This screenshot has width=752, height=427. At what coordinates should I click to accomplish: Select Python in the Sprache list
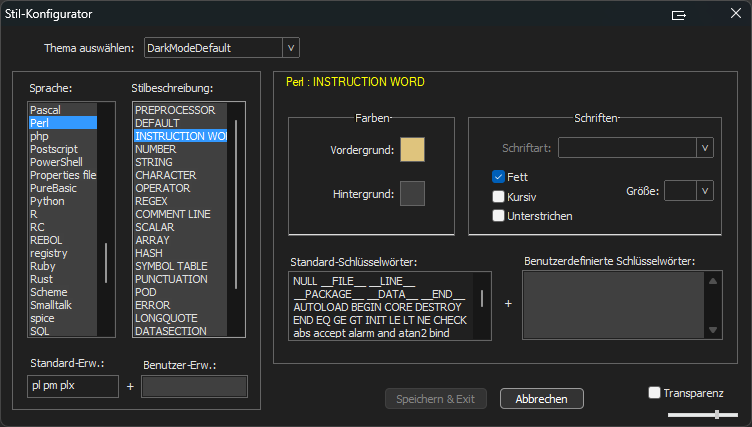click(x=63, y=201)
